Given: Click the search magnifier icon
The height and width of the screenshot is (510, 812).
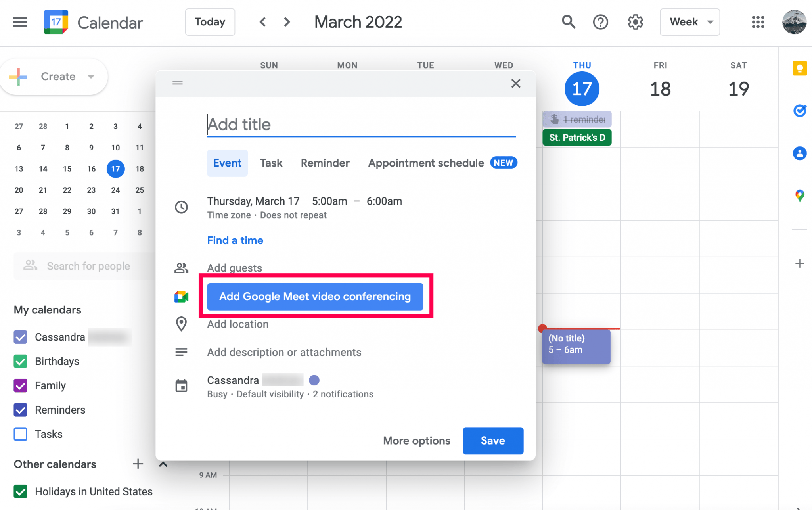Looking at the screenshot, I should (569, 22).
